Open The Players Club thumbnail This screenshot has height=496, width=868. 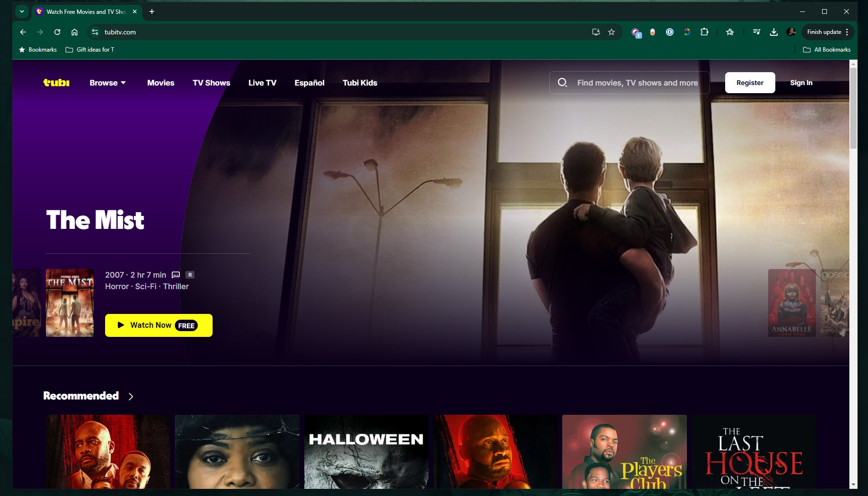pos(624,452)
